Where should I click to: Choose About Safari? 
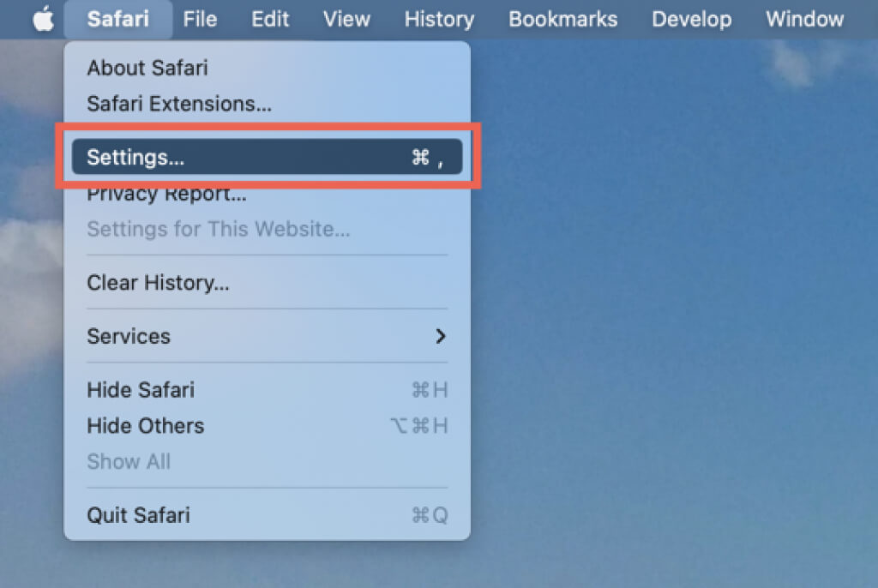268,68
